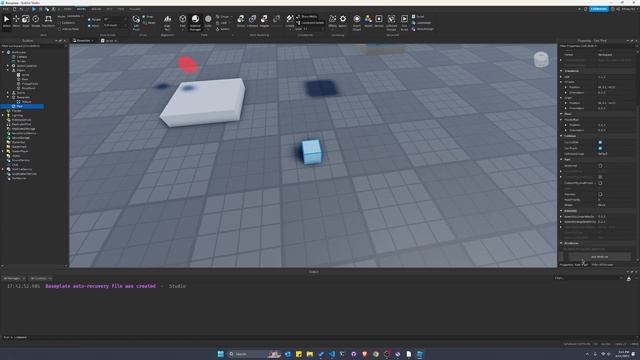The width and height of the screenshot is (640, 360).
Task: Open the Run Script tool
Action: (404, 23)
